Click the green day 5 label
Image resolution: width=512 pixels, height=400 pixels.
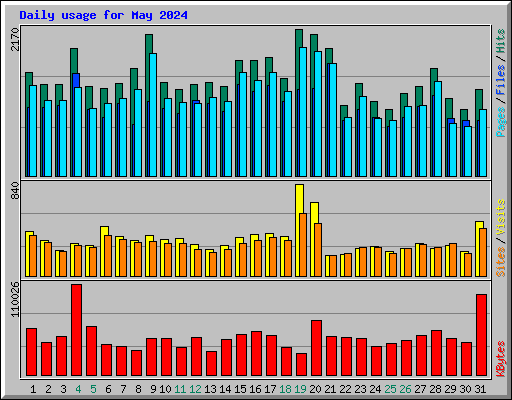click(x=93, y=389)
